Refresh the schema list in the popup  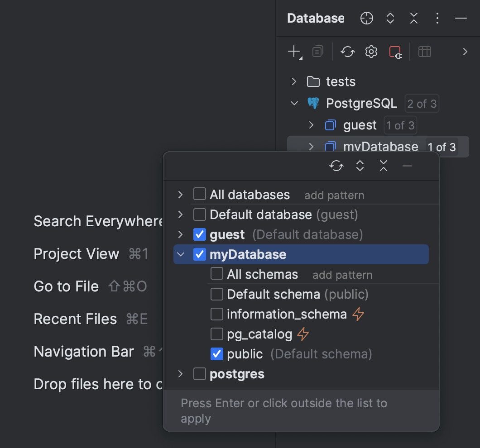pyautogui.click(x=336, y=166)
